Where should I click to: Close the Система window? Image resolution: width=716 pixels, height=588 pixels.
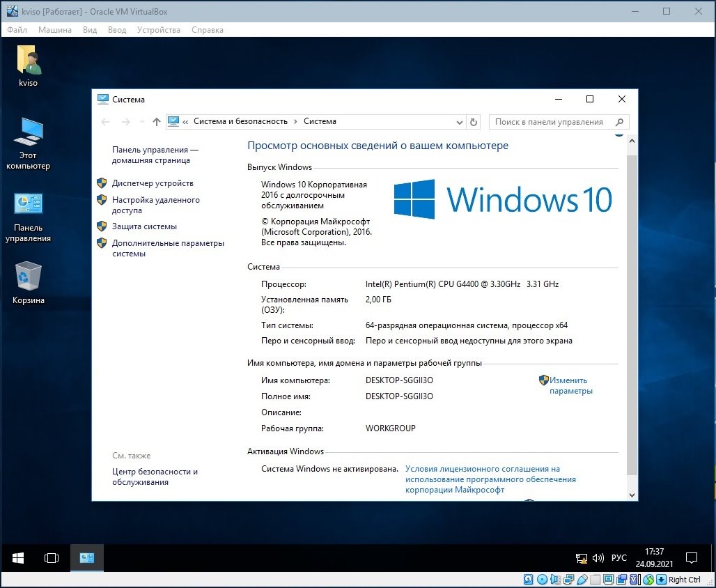[621, 99]
